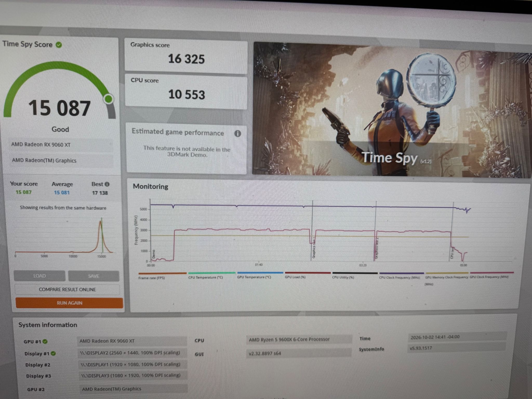Toggle GPU Load (%) legend series

308,275
